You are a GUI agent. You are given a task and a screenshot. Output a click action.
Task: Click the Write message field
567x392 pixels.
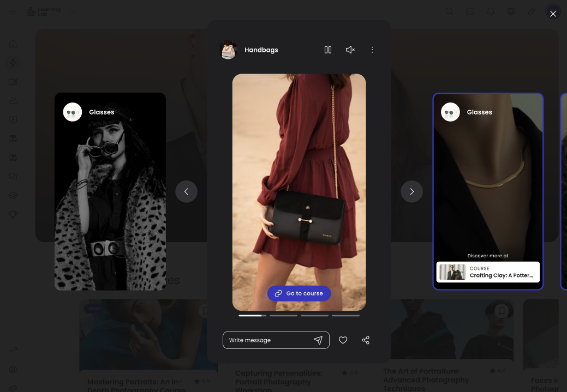click(276, 340)
